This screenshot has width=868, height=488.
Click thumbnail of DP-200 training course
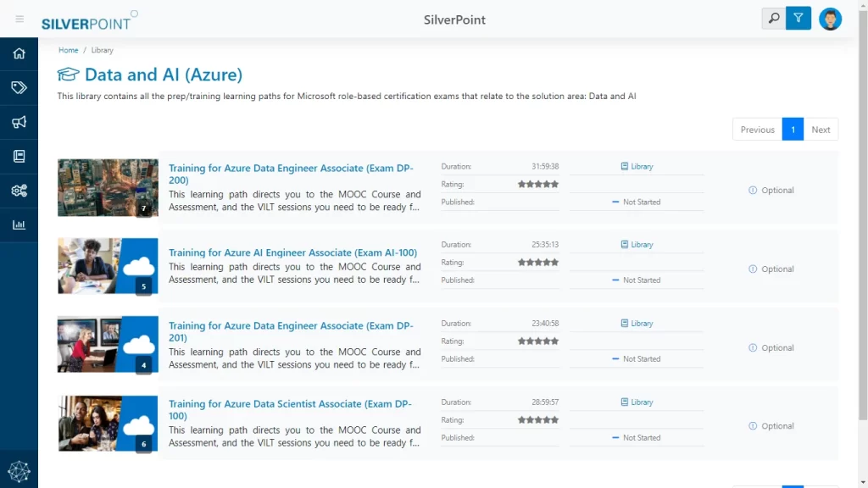coord(108,187)
